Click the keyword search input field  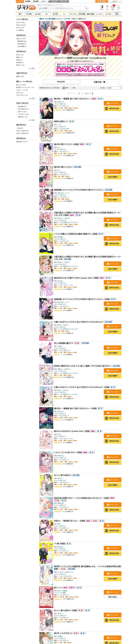pyautogui.click(x=67, y=8)
